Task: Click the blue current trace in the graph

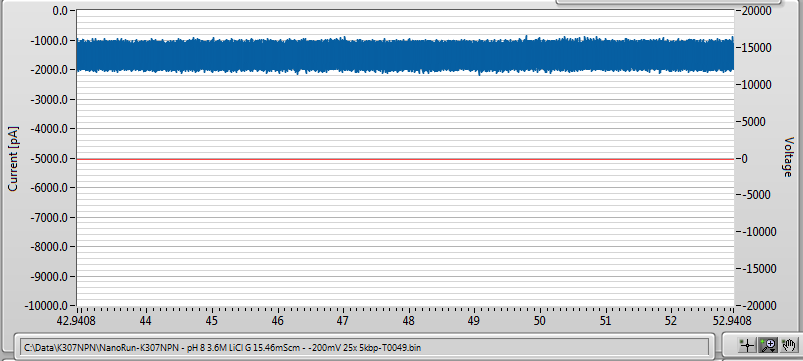Action: tap(405, 55)
